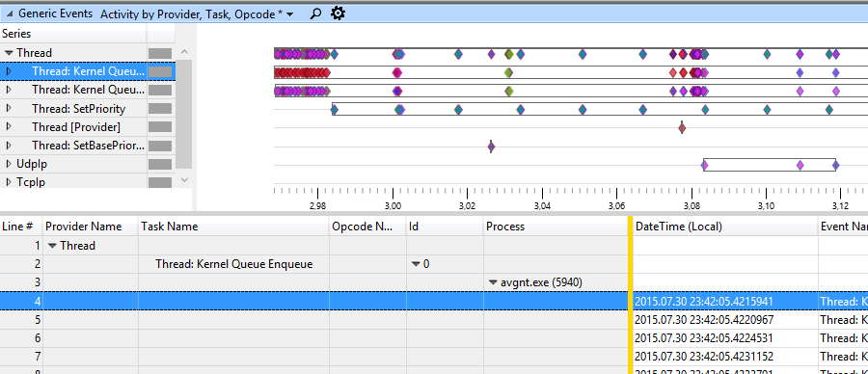Click the red event marker on Thread [Provider] lane
The image size is (868, 374).
682,128
